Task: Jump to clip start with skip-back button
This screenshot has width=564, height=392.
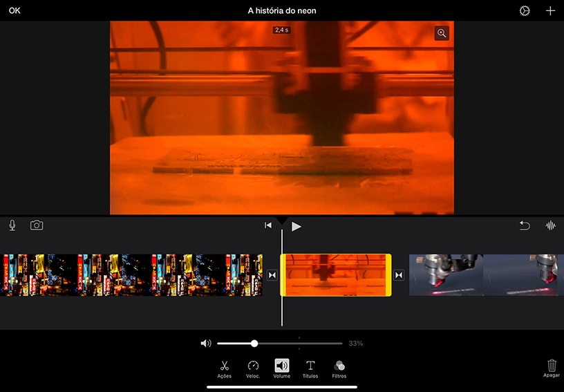Action: pyautogui.click(x=268, y=225)
